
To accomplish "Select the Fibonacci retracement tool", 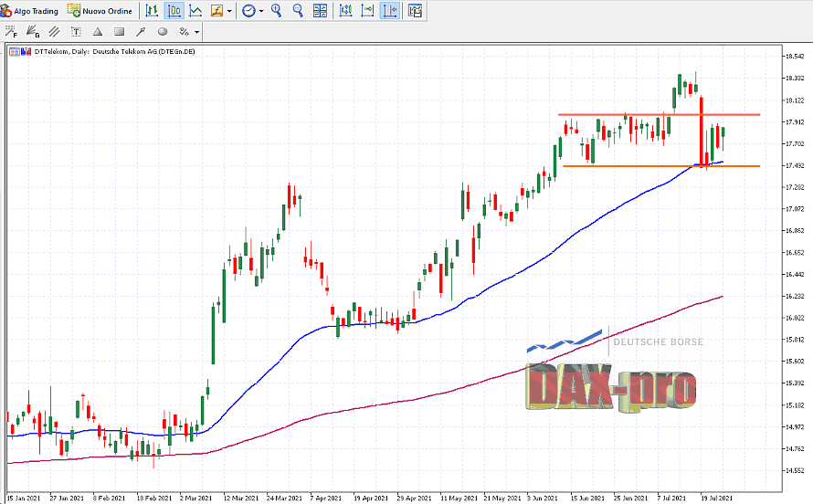I will pos(11,32).
